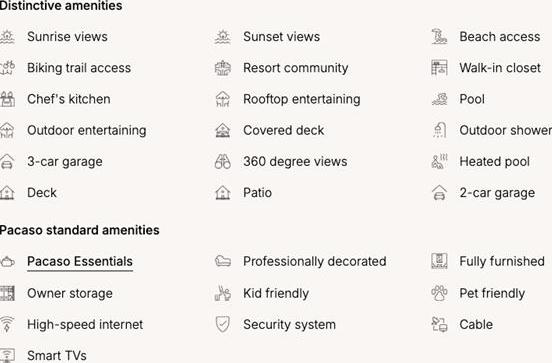Open the Pacaso Essentials link
This screenshot has height=363, width=552.
80,262
